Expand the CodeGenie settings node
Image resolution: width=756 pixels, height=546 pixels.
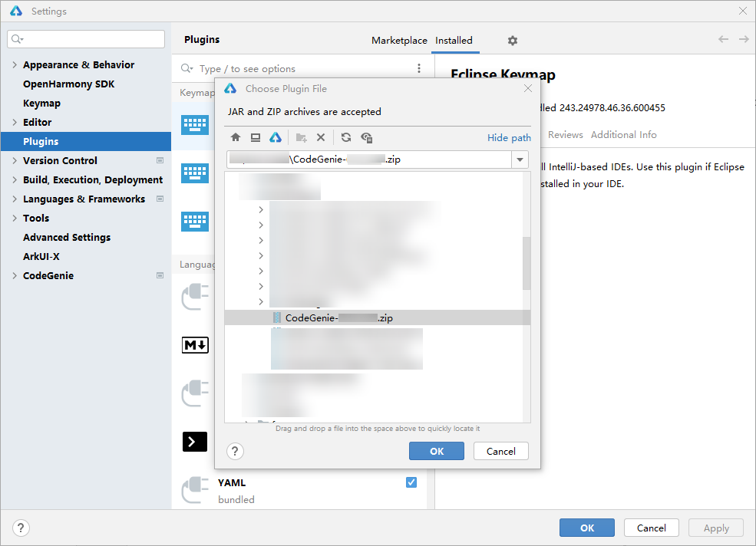[x=15, y=275]
